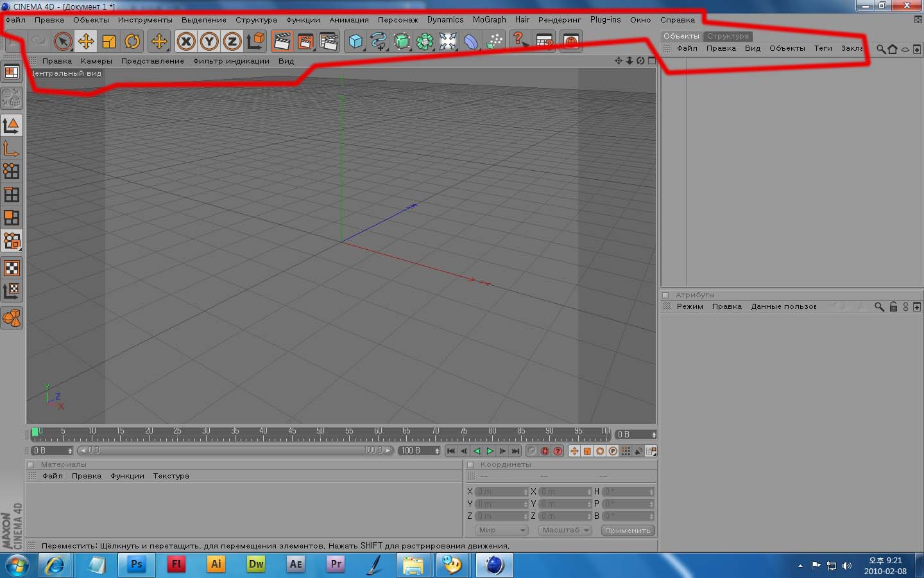Toggle X axis lock
924x578 pixels.
186,42
